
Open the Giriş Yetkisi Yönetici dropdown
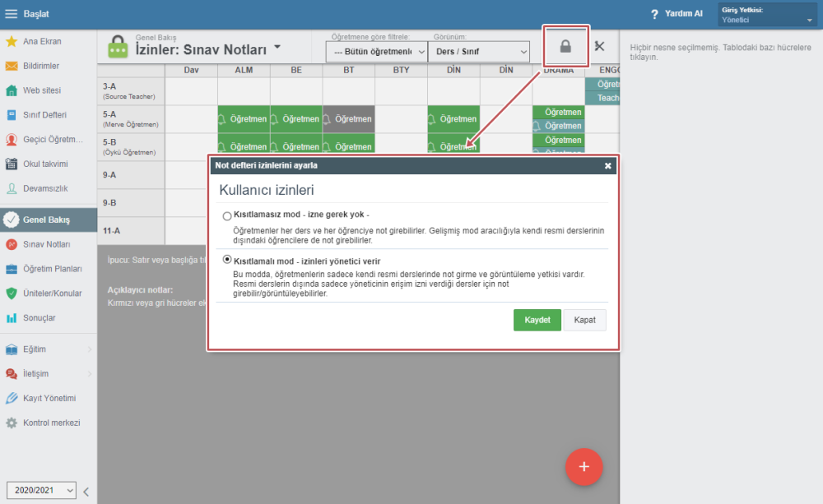click(767, 15)
